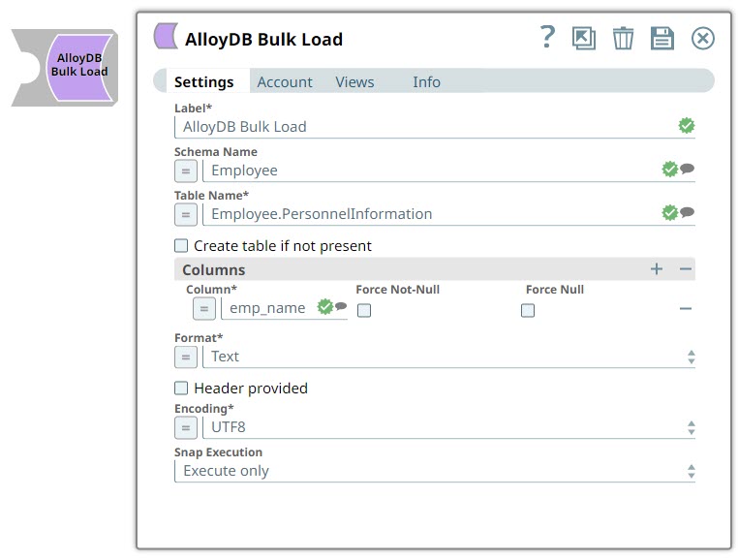Switch to the Views tab

354,82
